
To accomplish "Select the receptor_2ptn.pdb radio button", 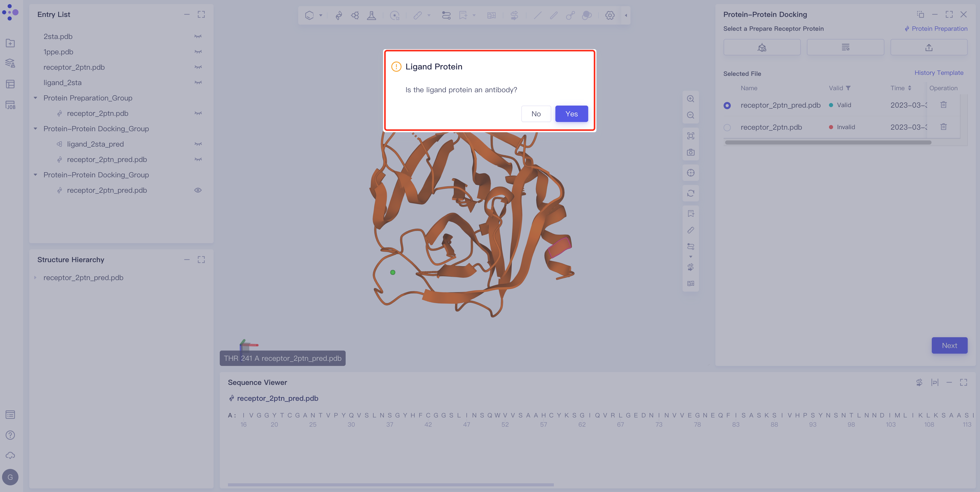I will pyautogui.click(x=727, y=127).
